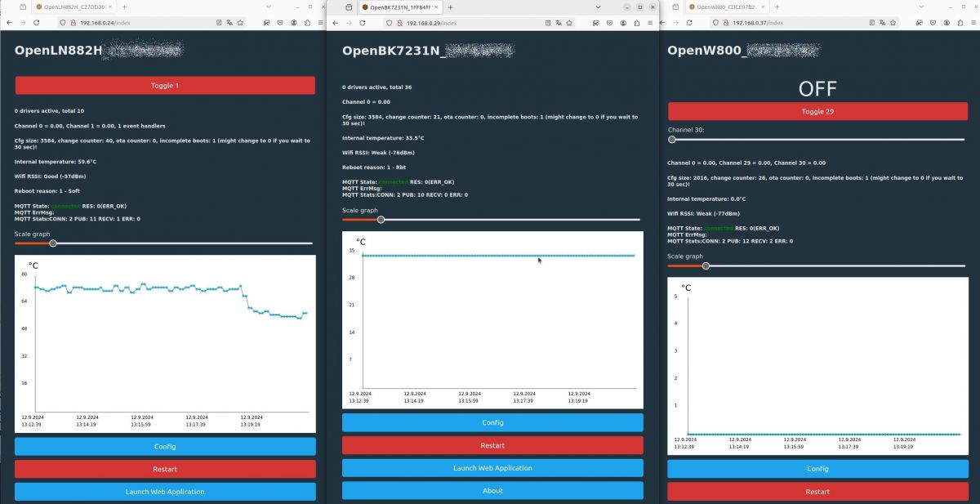Open Config on the OpenW800 page
The width and height of the screenshot is (980, 504).
coord(817,469)
